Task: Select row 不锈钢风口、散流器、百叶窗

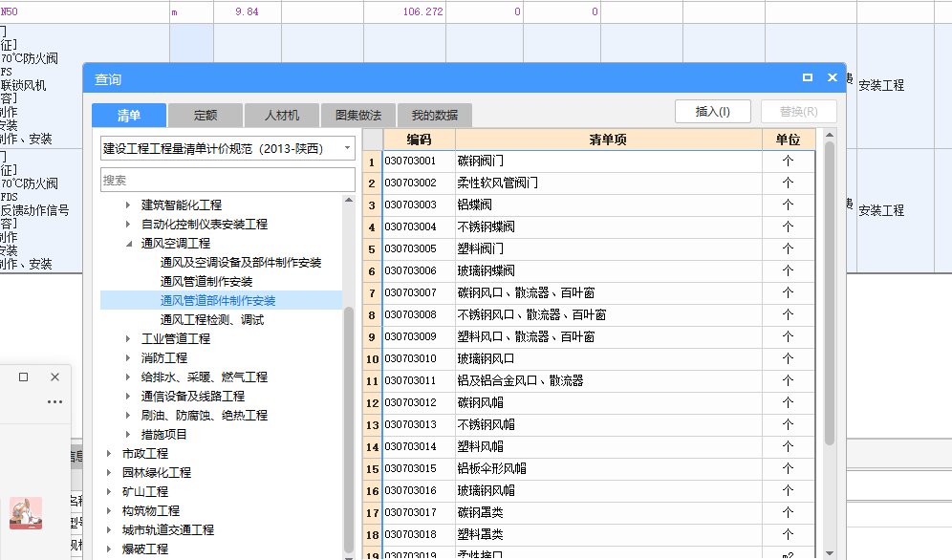Action: click(589, 315)
